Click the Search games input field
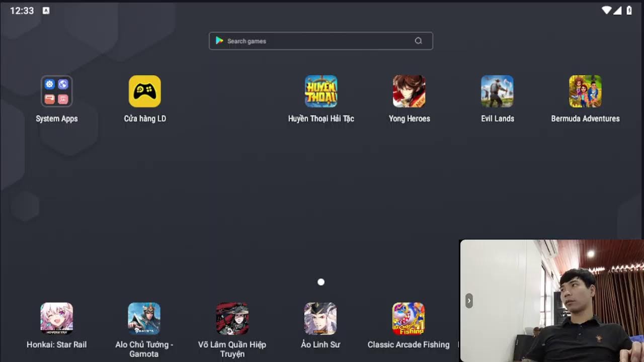644x362 pixels. (321, 41)
